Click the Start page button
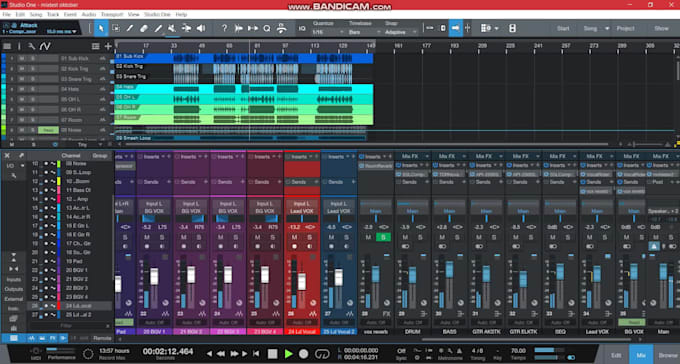The image size is (680, 364). (563, 28)
